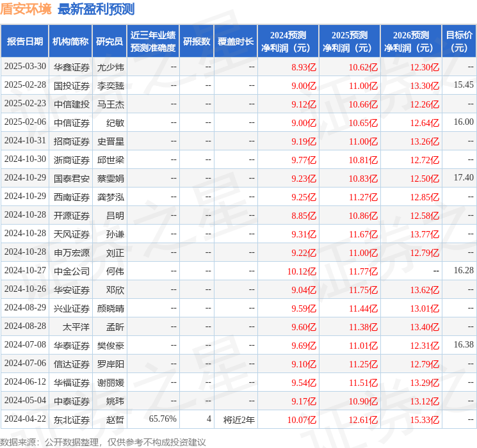Click the date 2024-10-27
The image size is (477, 448).
25,270
